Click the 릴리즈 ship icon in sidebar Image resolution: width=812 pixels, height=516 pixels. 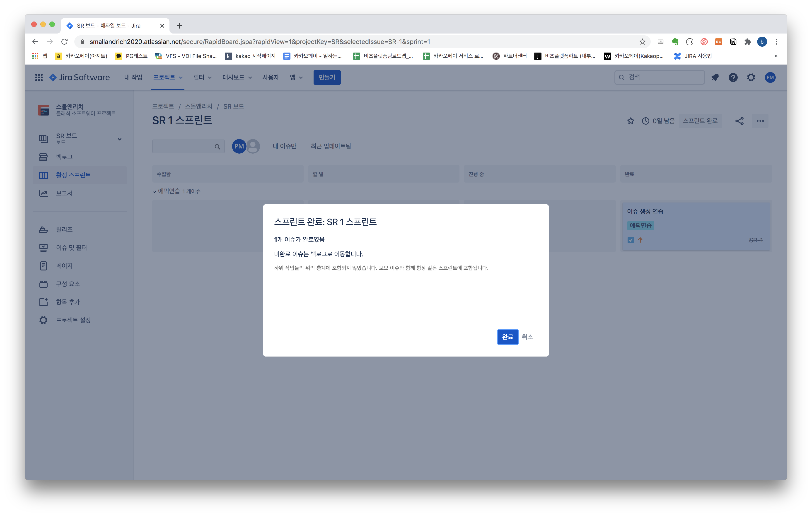click(43, 229)
